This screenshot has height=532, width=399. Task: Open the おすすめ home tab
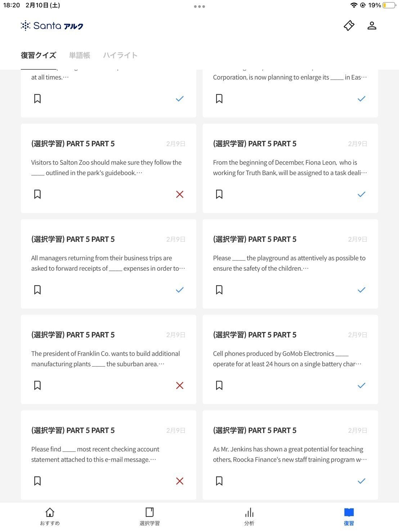[50, 516]
